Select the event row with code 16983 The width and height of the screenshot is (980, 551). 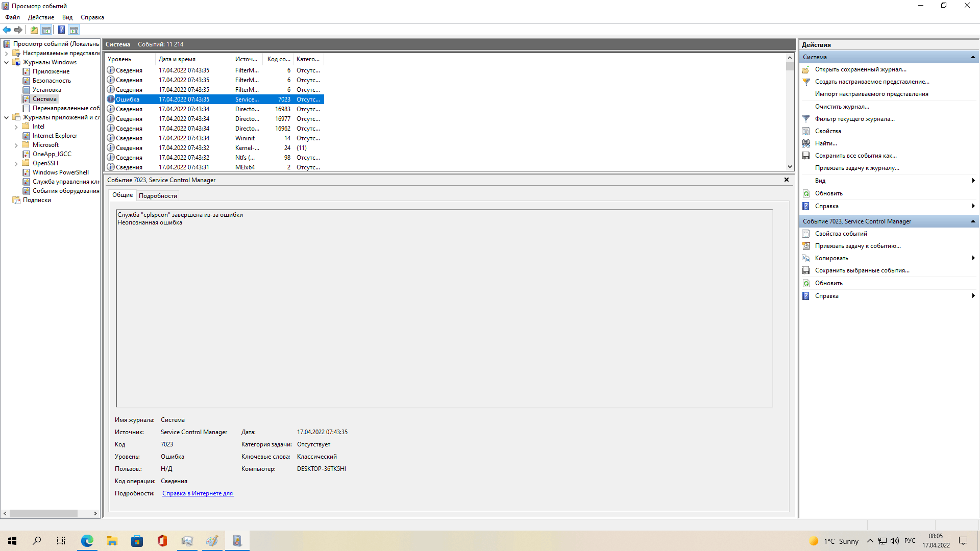(214, 109)
